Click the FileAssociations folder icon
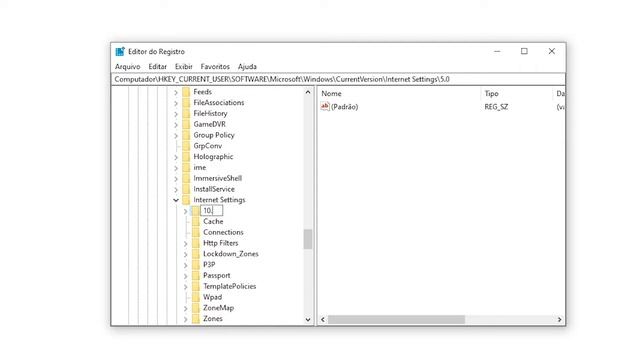The width and height of the screenshot is (640, 360). tap(186, 103)
